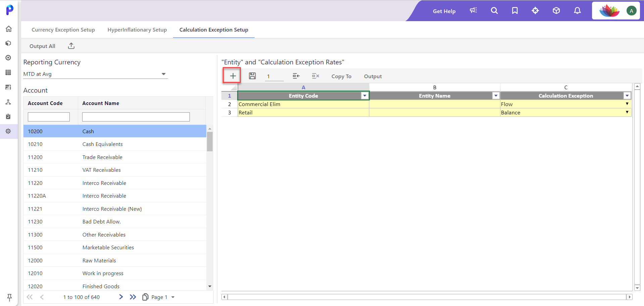Select account row 12010 Work in progress
644x306 pixels.
pos(115,273)
